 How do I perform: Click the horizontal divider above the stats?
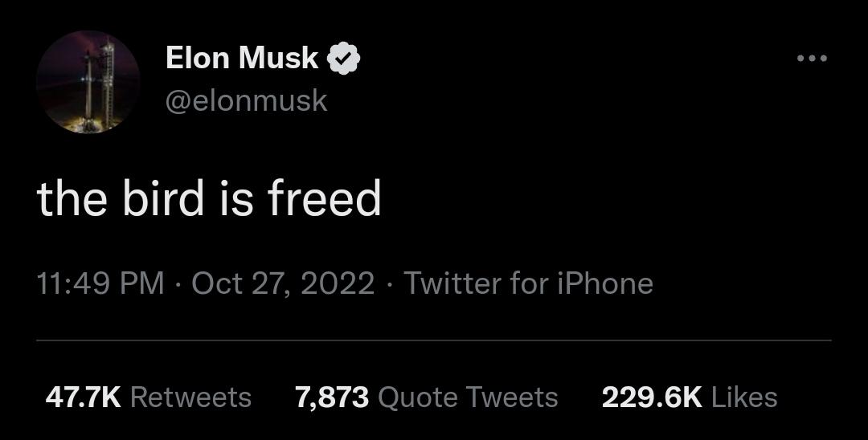434,340
